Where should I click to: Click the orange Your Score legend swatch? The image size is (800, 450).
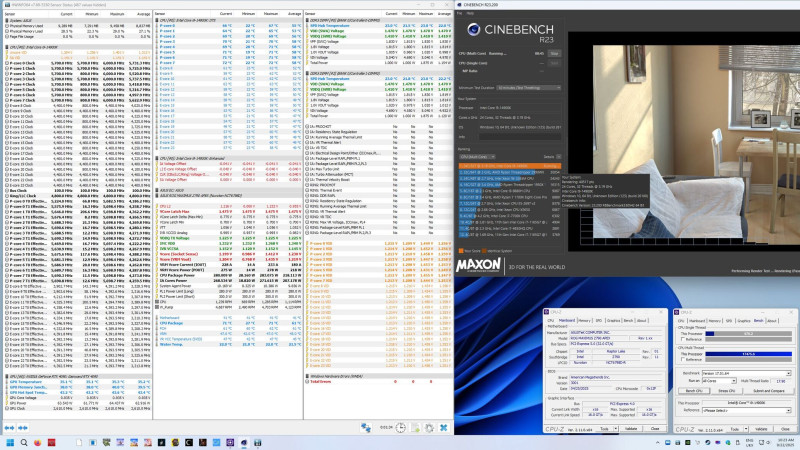click(x=461, y=251)
